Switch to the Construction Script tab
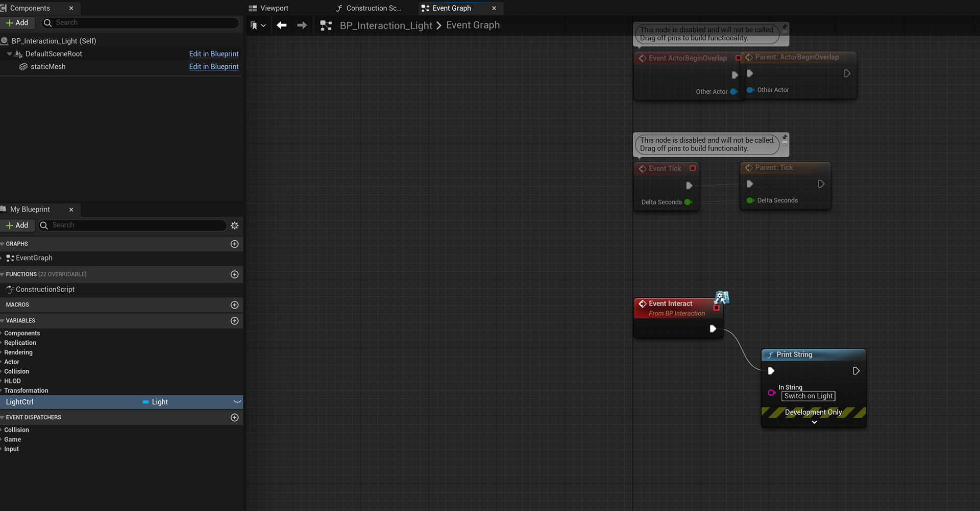Screen dimensions: 980x511 [369, 8]
